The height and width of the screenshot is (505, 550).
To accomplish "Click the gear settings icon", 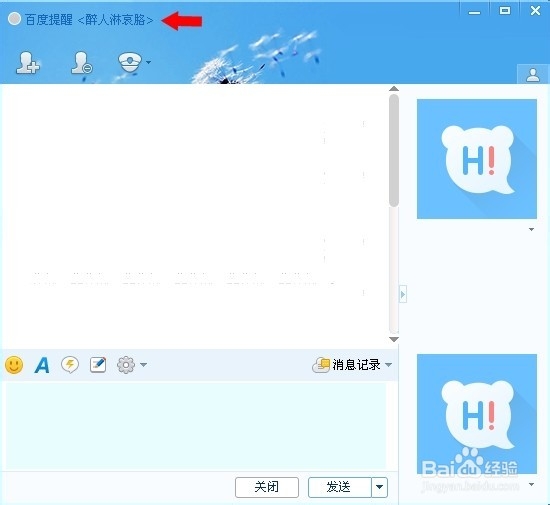I will 126,365.
